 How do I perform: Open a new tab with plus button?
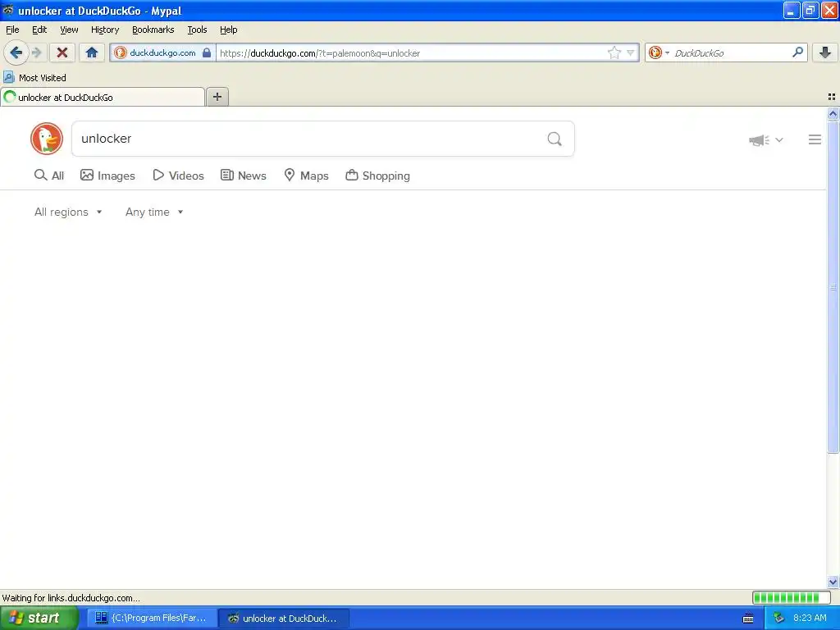tap(217, 97)
